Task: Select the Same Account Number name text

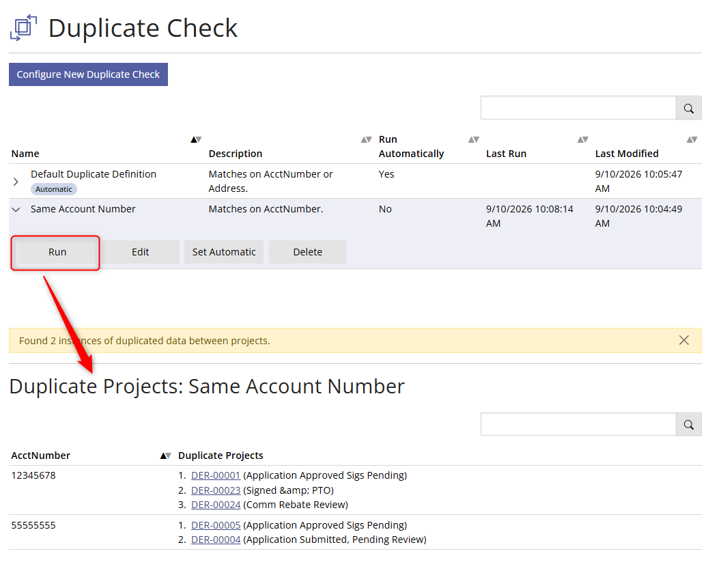Action: pos(83,209)
